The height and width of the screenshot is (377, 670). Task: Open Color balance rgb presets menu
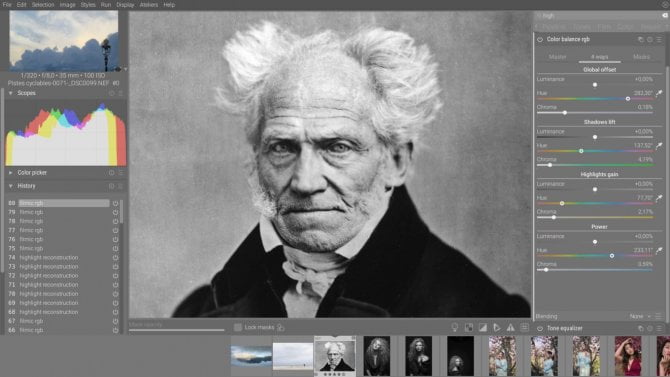[659, 39]
